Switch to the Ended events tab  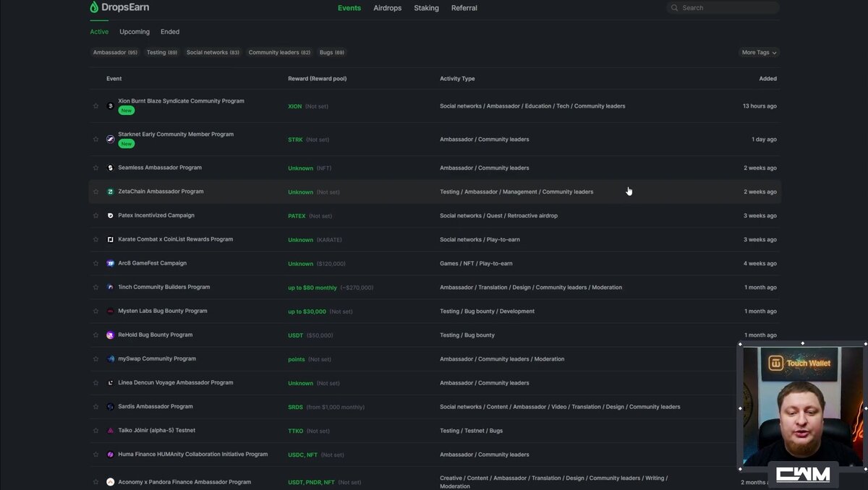point(170,32)
